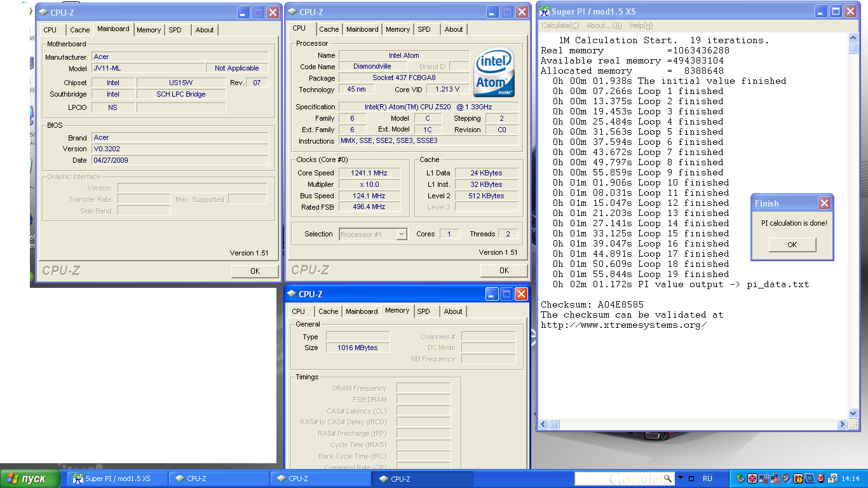Click OK in the CPU-Z processor window
The width and height of the screenshot is (868, 488).
(x=504, y=270)
